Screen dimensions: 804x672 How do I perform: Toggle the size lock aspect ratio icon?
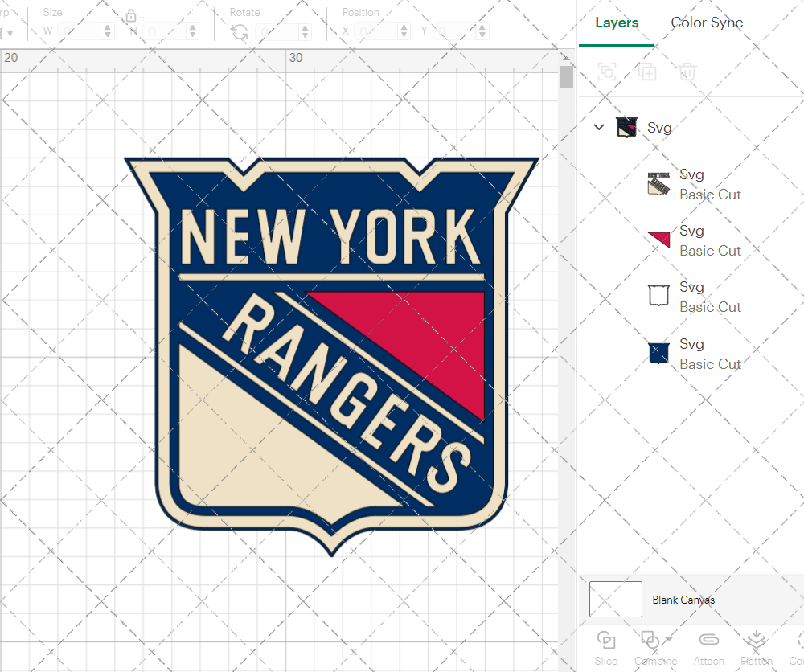(131, 16)
